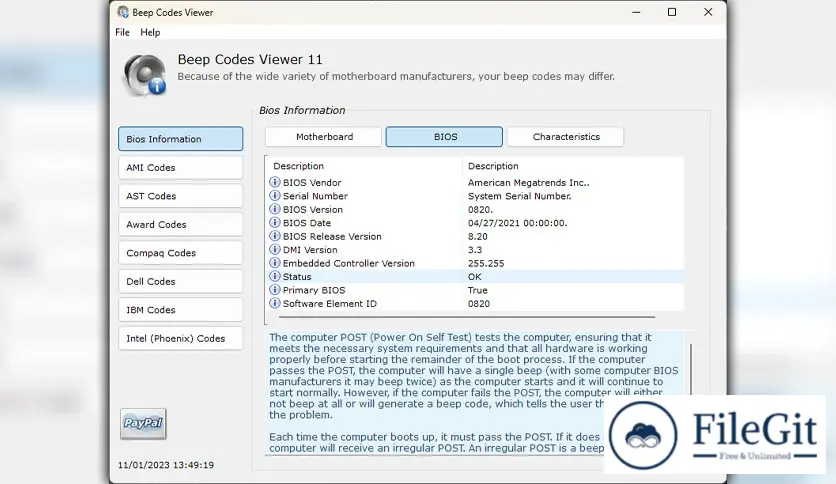Select the '3.3' DMI version value
This screenshot has height=484, width=836.
pos(475,249)
